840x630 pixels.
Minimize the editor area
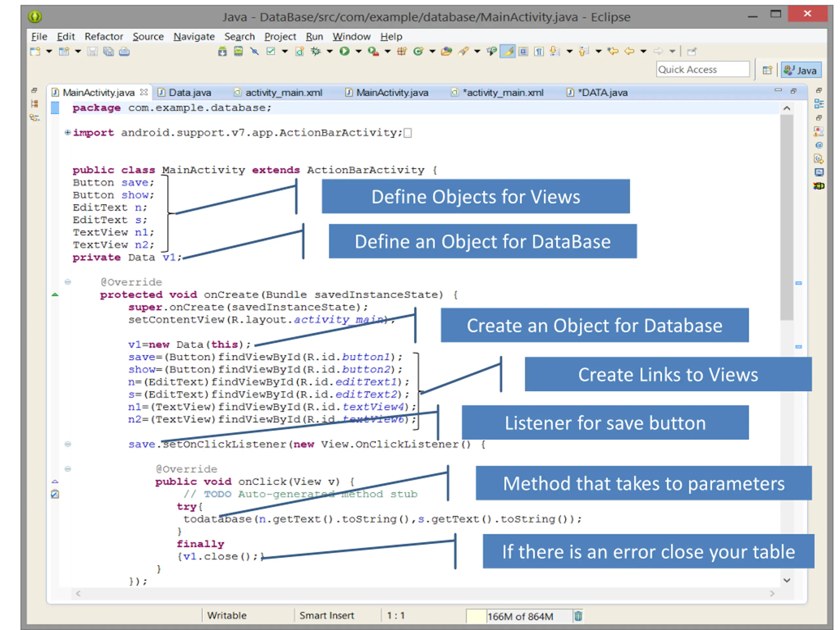(778, 90)
